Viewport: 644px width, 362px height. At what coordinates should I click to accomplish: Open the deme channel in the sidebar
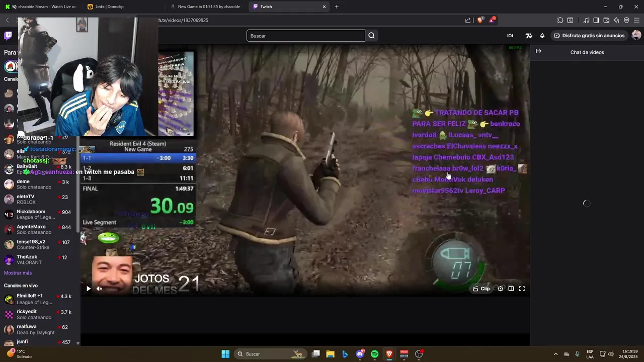(x=39, y=184)
